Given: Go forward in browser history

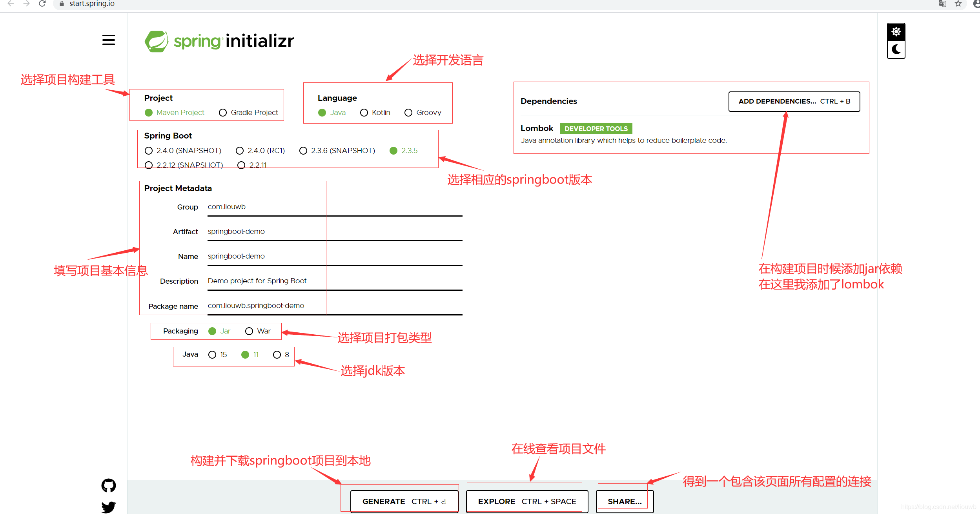Looking at the screenshot, I should (26, 4).
